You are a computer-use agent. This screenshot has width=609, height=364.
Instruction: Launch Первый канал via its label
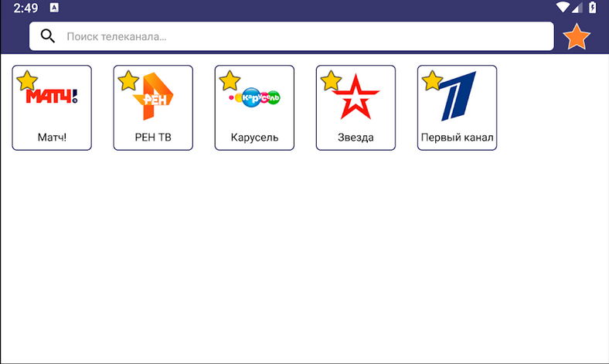click(457, 138)
